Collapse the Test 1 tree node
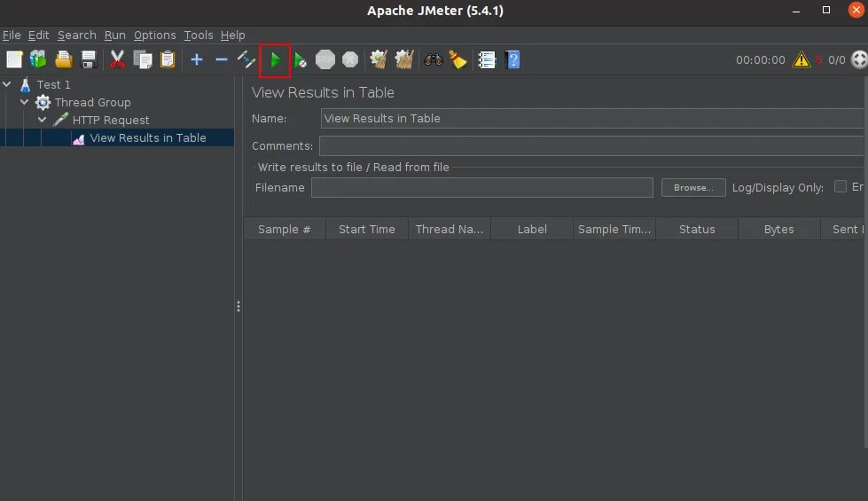The height and width of the screenshot is (501, 868). (6, 84)
